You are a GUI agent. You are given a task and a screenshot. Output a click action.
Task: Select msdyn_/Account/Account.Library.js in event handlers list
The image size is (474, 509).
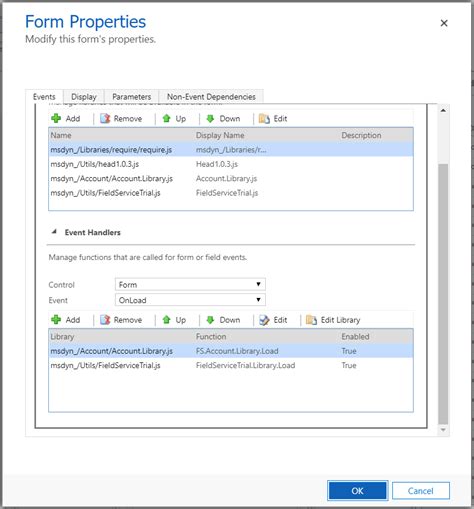tap(111, 351)
